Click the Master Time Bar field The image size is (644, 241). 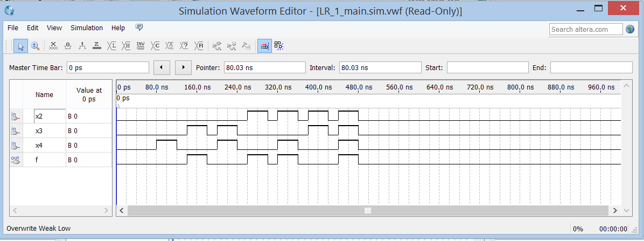coord(108,67)
